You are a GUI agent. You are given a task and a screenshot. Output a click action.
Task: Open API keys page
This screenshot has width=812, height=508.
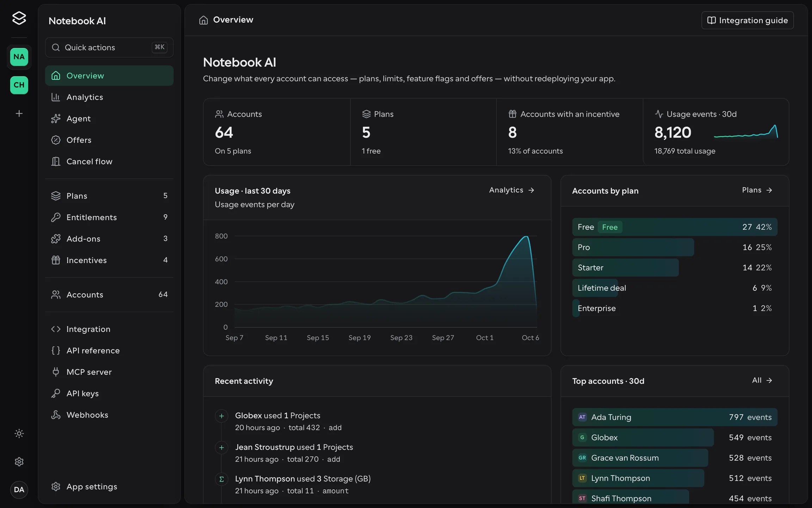pyautogui.click(x=109, y=394)
